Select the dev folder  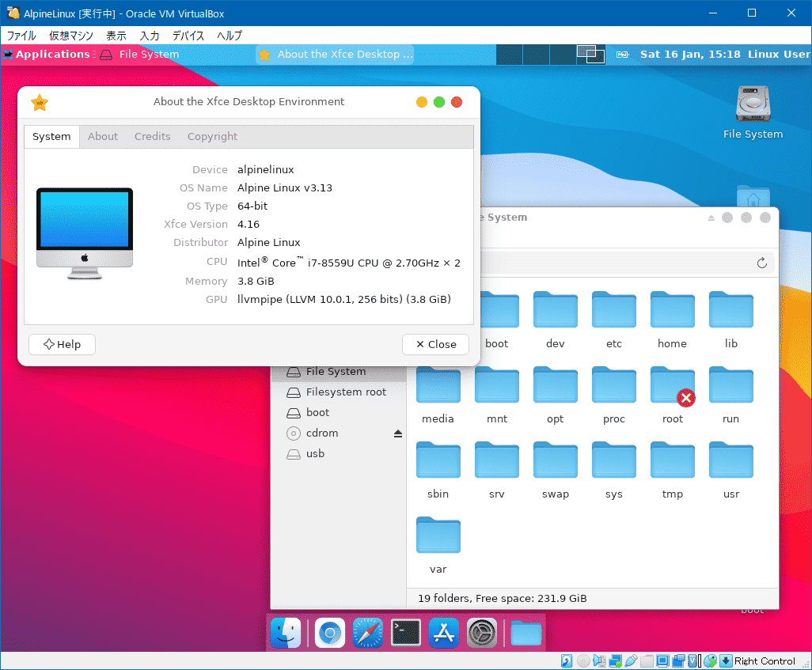point(555,320)
